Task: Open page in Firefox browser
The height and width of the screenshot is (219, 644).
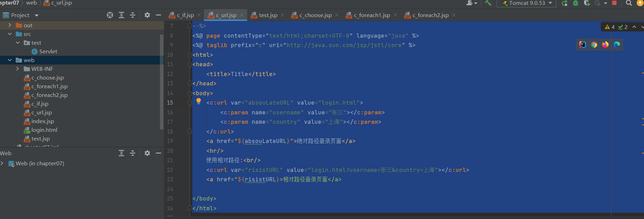Action: 605,45
